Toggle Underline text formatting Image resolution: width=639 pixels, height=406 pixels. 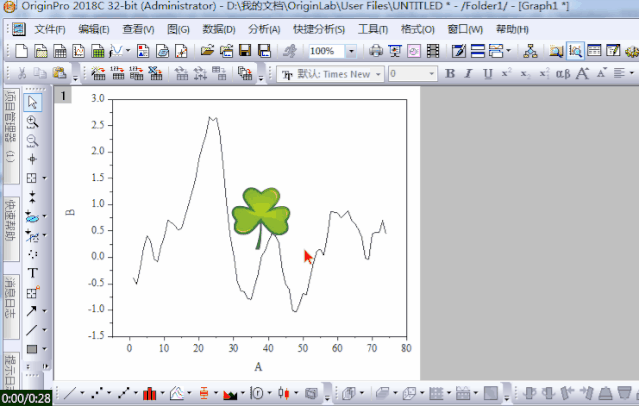click(487, 73)
